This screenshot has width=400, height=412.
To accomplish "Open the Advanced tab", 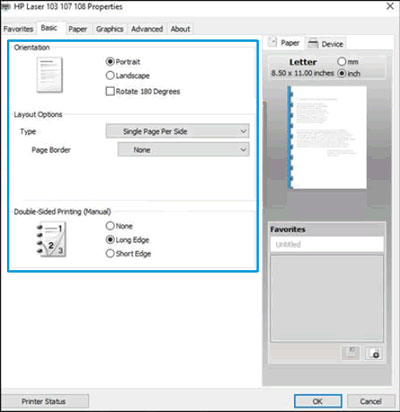I will click(147, 29).
